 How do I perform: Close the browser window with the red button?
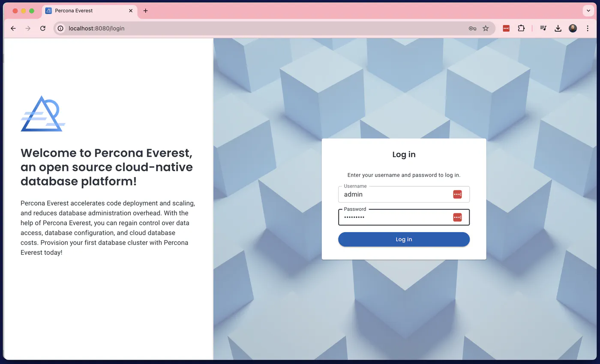click(x=15, y=11)
